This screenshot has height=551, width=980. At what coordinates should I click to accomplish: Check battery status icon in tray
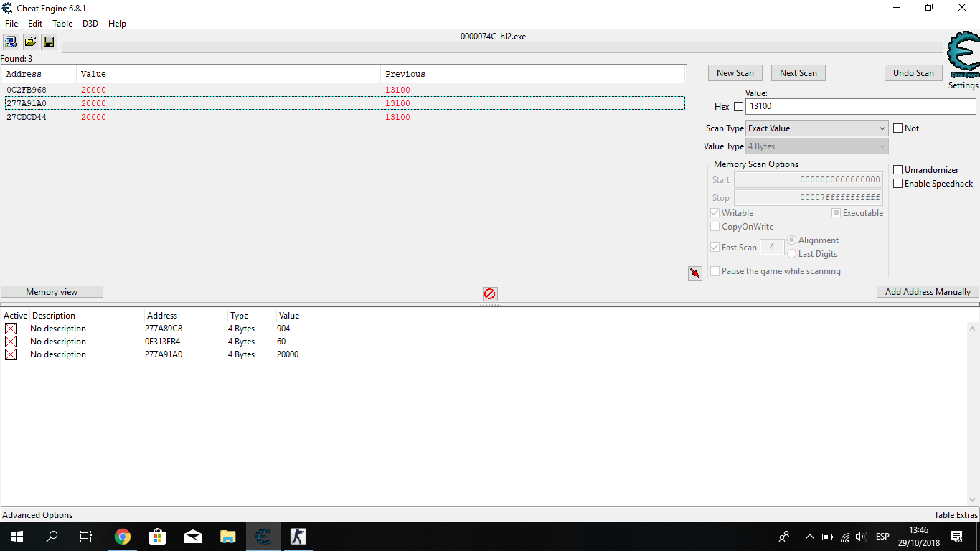[x=827, y=537]
